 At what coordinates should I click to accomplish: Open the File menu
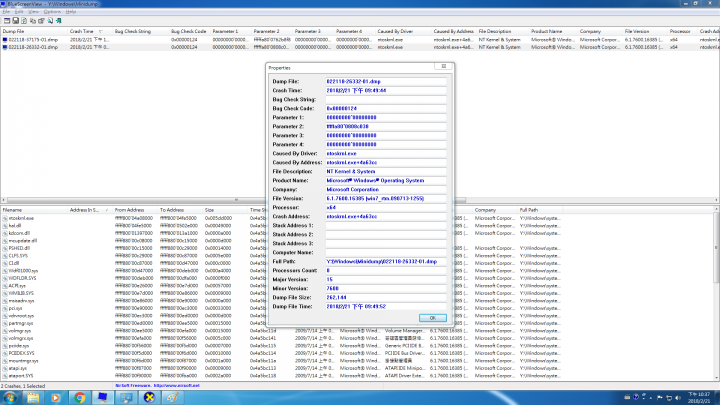click(6, 11)
